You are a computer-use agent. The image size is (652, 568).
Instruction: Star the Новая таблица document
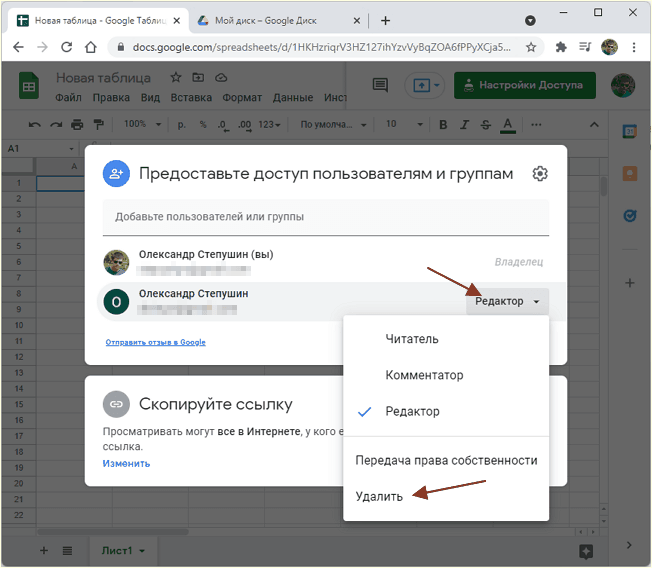pyautogui.click(x=176, y=77)
